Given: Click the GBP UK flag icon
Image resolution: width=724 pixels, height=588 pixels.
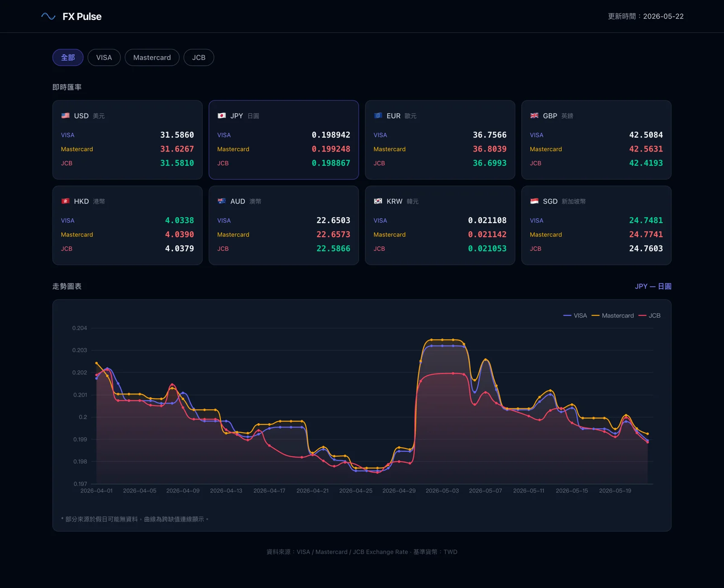Looking at the screenshot, I should pyautogui.click(x=534, y=115).
